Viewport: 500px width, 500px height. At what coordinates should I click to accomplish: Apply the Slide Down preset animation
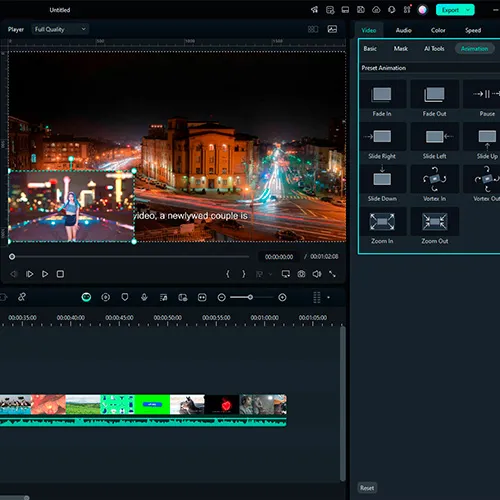pyautogui.click(x=382, y=184)
